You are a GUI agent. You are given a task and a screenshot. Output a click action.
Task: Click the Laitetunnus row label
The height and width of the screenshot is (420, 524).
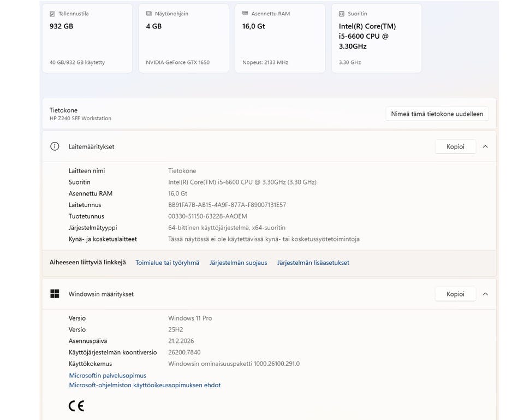[85, 205]
